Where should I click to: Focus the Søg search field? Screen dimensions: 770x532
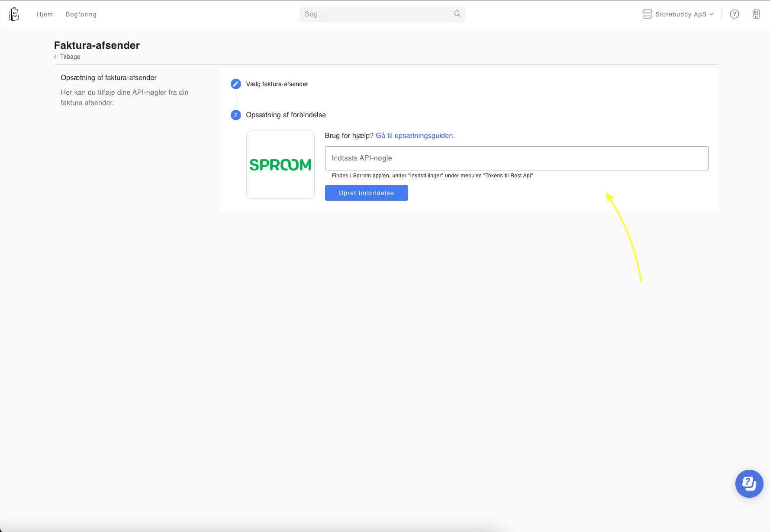pyautogui.click(x=382, y=14)
